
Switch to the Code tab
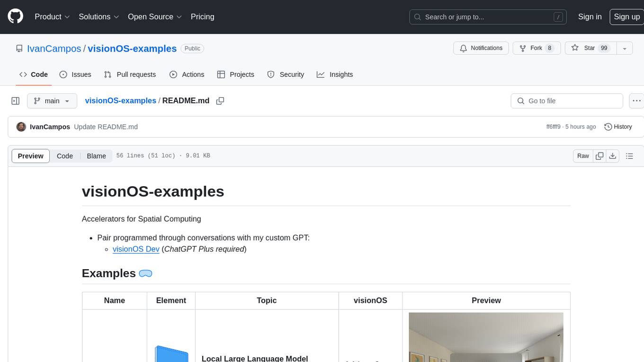pyautogui.click(x=34, y=74)
